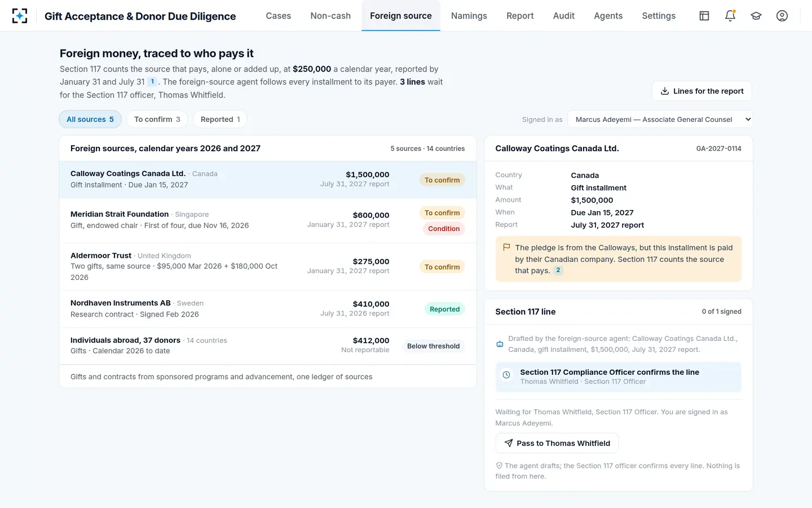Click download icon in Lines for the report
The width and height of the screenshot is (812, 508).
coord(665,91)
